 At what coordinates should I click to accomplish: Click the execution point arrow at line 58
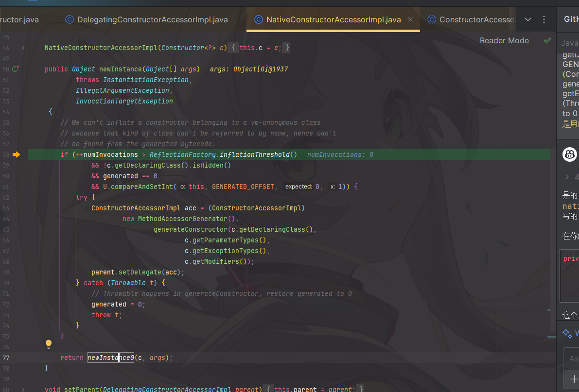(16, 154)
